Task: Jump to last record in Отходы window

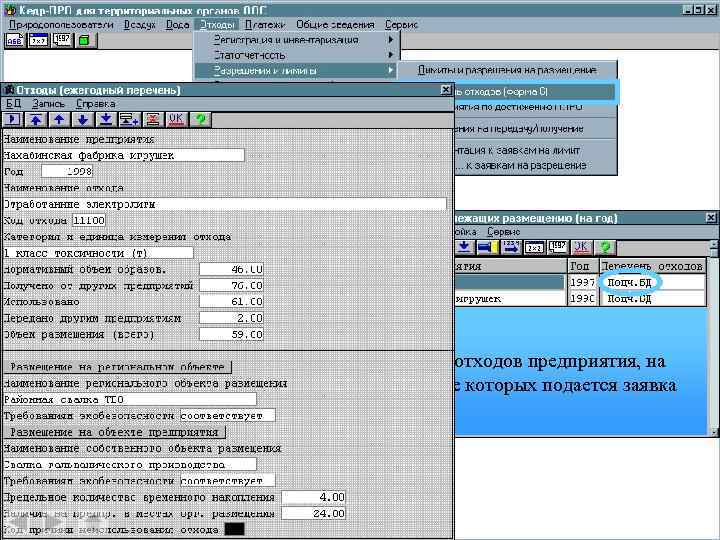Action: tap(106, 120)
